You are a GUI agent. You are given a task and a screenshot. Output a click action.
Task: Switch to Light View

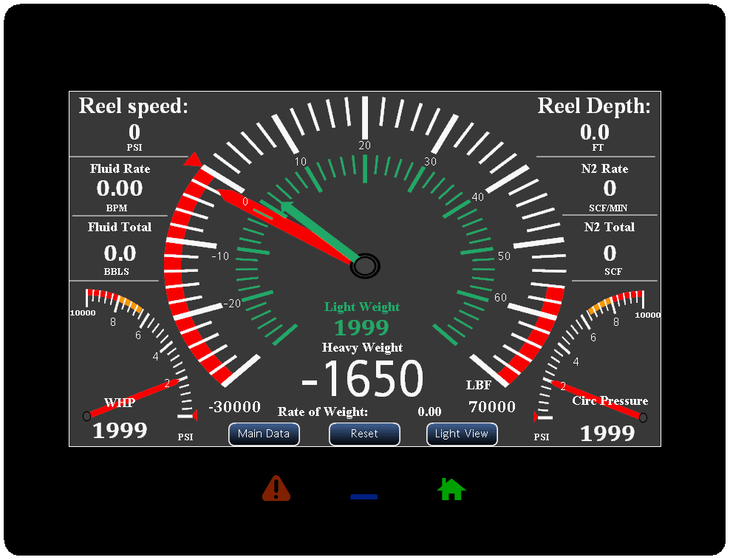[x=462, y=434]
